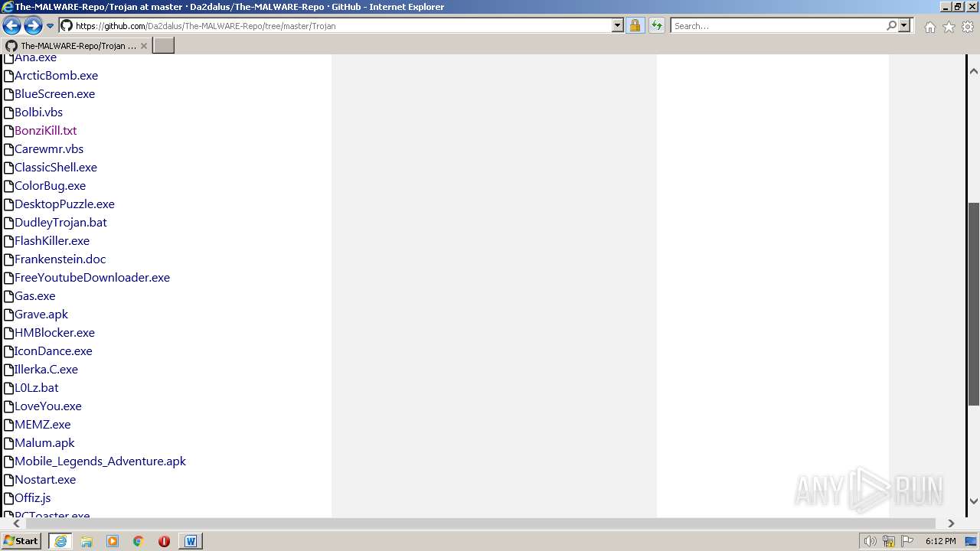
Task: Go back with the browser Back arrow
Action: click(11, 25)
